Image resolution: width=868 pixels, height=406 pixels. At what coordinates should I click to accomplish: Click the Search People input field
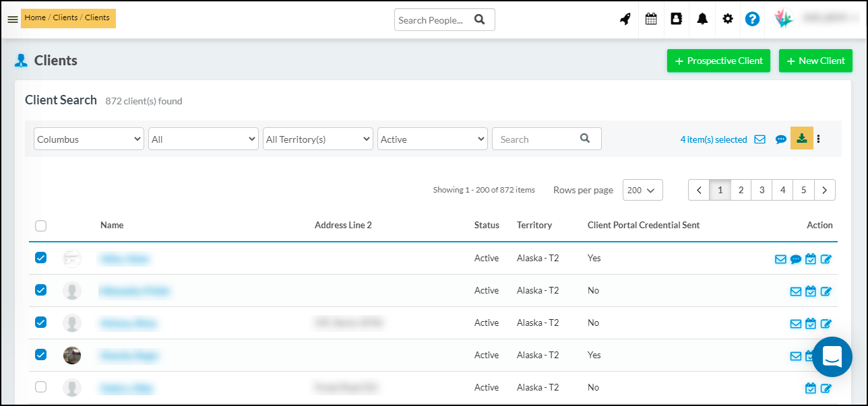coord(433,20)
